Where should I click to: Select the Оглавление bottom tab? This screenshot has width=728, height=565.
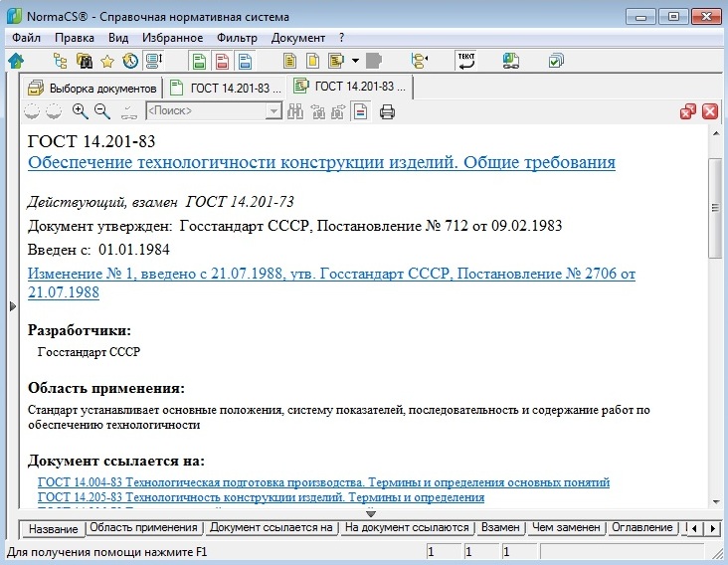[x=642, y=528]
